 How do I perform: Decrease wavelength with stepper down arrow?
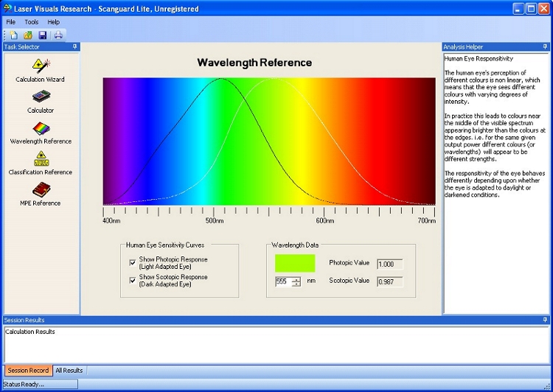(297, 284)
